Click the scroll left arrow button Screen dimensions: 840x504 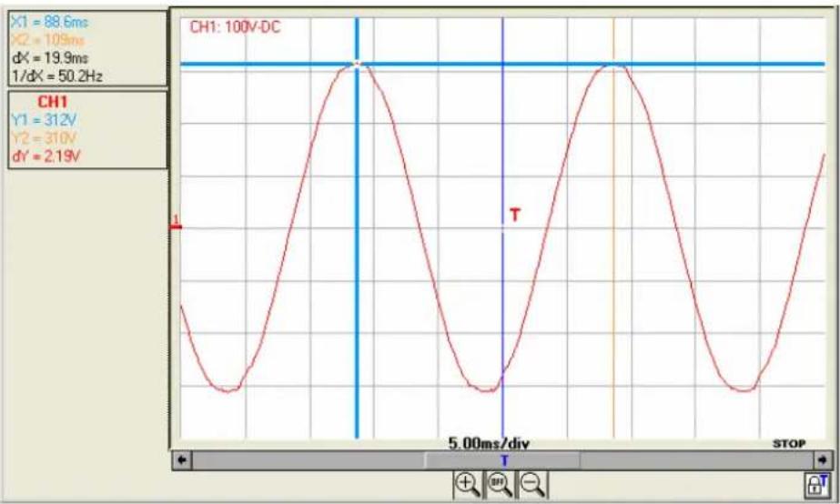pyautogui.click(x=182, y=459)
